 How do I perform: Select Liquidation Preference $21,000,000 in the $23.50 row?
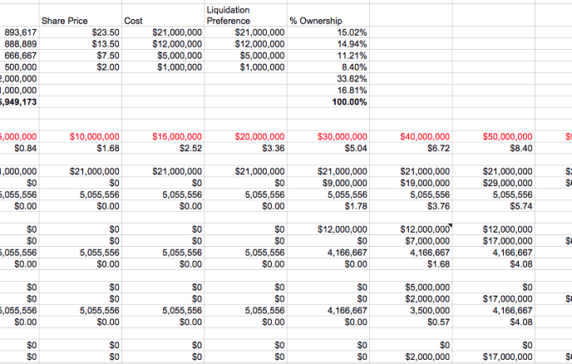coord(246,32)
